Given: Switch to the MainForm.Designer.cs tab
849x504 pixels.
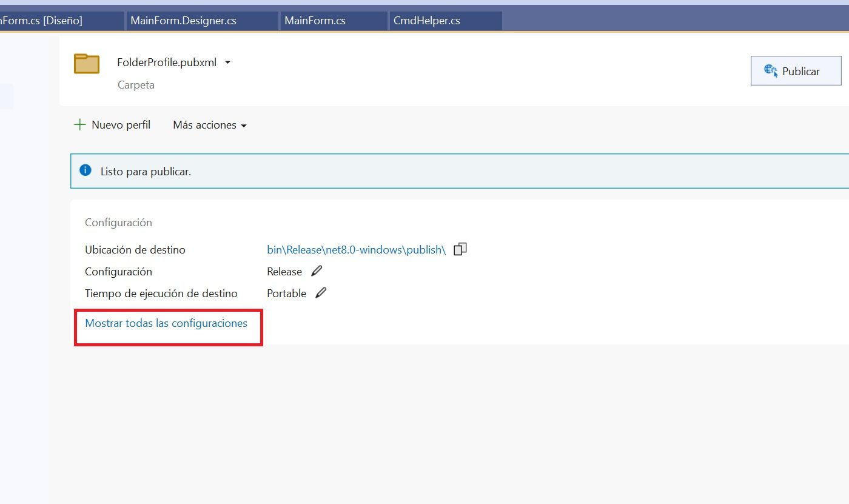Looking at the screenshot, I should [183, 21].
